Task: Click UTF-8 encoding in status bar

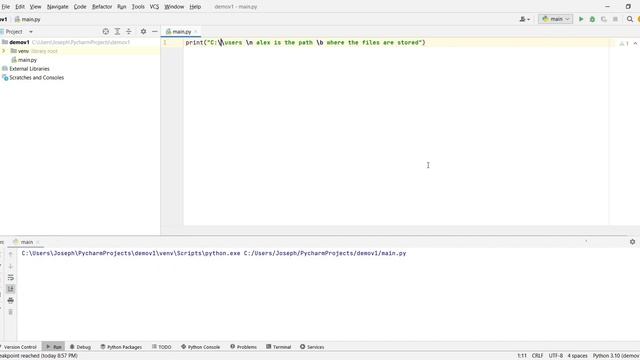Action: [x=556, y=356]
